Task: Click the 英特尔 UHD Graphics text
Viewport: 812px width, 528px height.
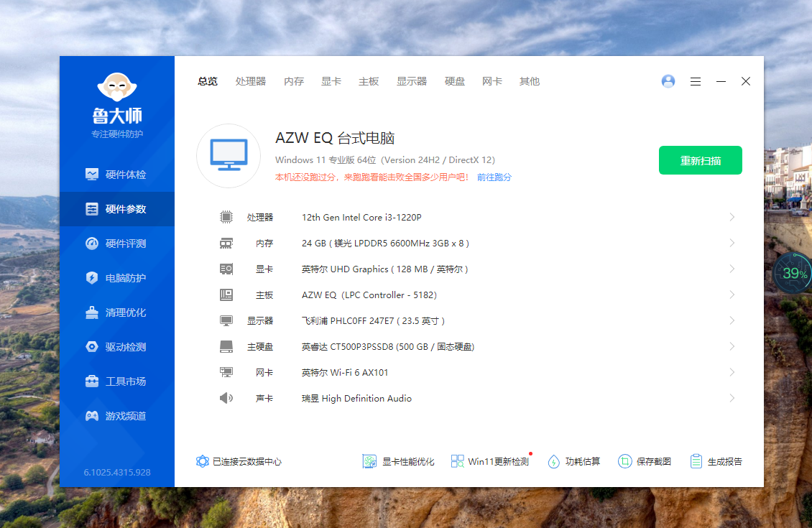Action: (384, 269)
